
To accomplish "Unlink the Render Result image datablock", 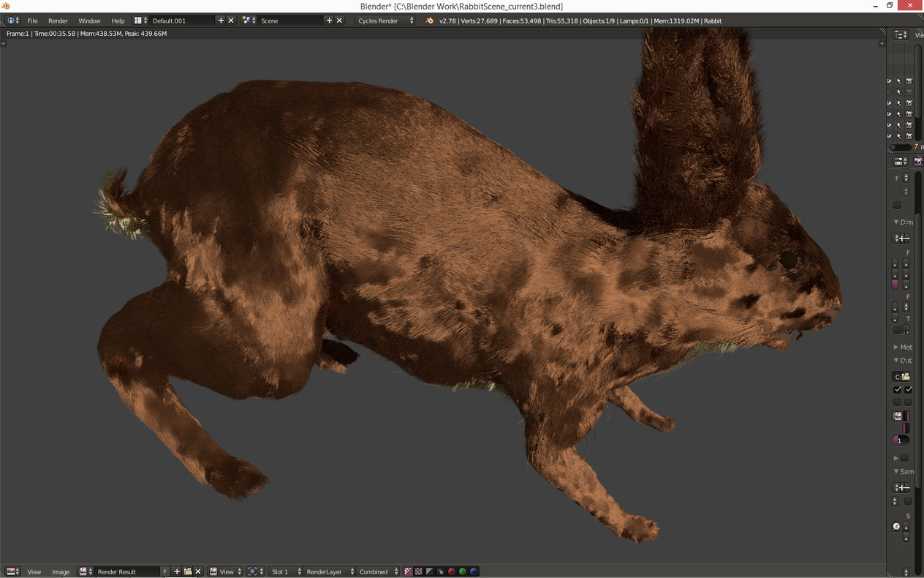I will pyautogui.click(x=198, y=571).
